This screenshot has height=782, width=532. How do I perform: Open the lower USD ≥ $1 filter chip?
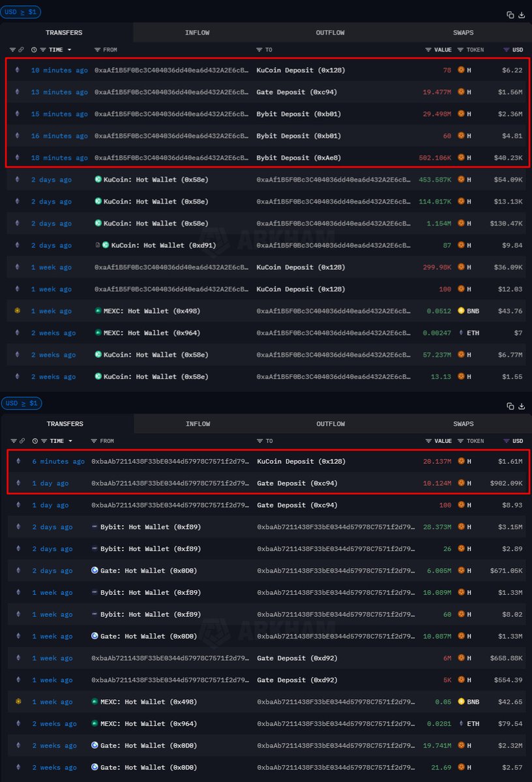click(x=22, y=403)
